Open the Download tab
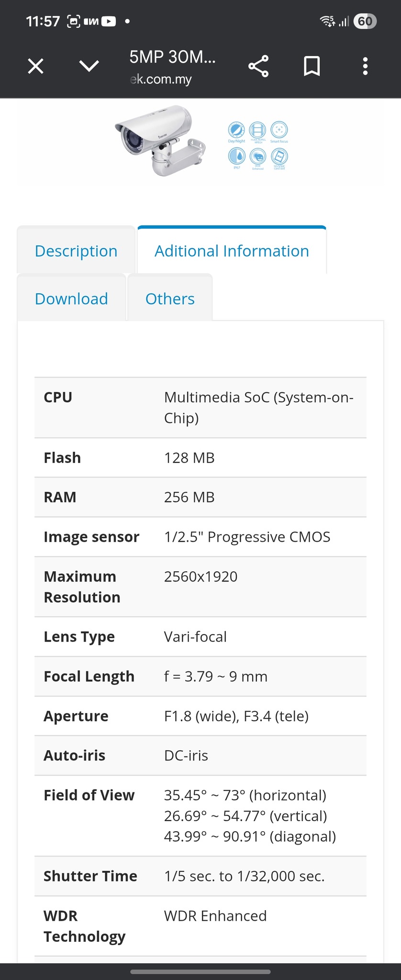 71,299
